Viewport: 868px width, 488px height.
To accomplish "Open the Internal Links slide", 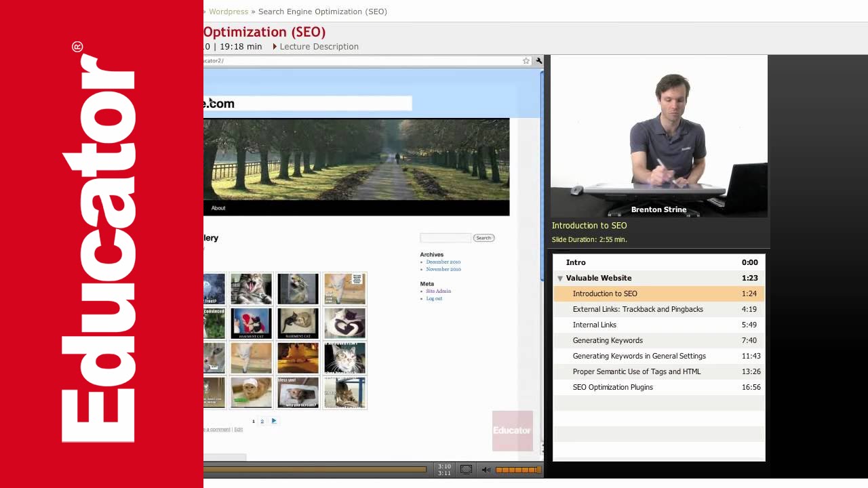I will [659, 325].
